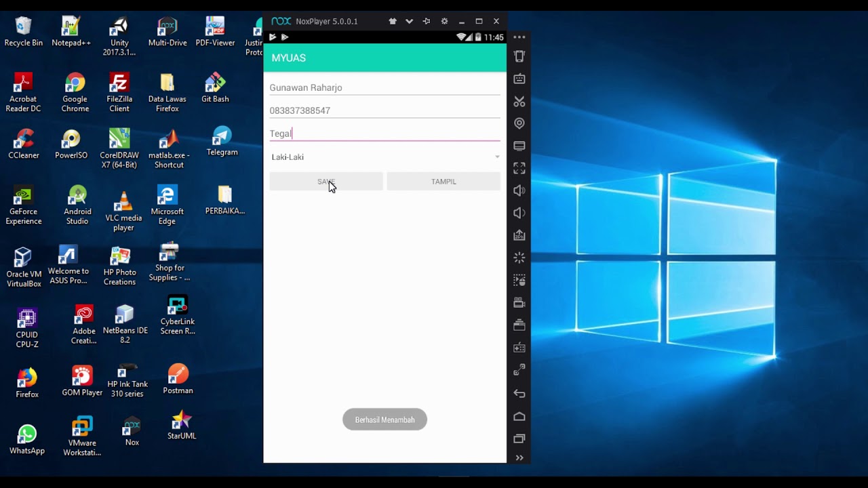This screenshot has width=868, height=488.
Task: Select the Postman desktop shortcut
Action: pos(178,379)
